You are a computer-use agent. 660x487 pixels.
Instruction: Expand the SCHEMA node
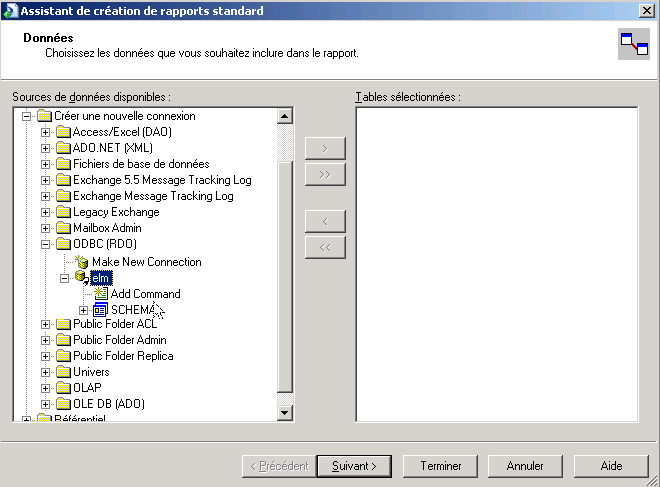83,311
